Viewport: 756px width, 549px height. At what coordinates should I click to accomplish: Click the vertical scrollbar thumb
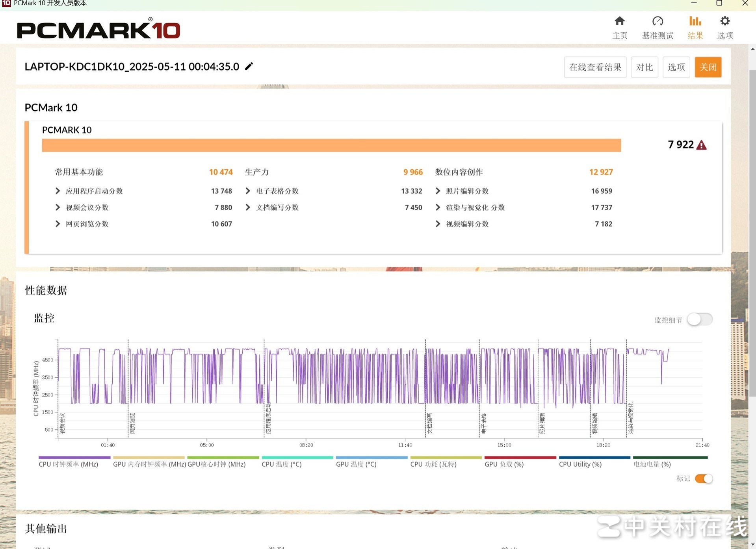pos(752,233)
